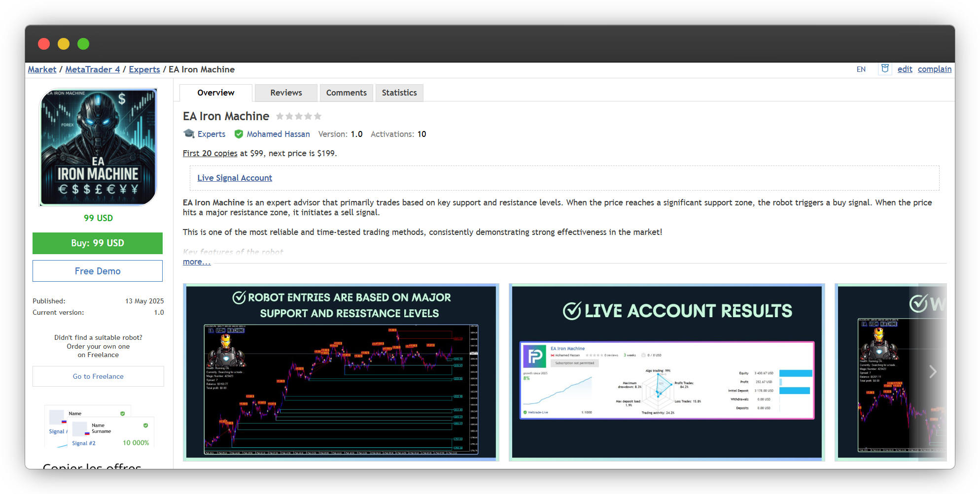Open the Live Signal Account link

coord(235,178)
